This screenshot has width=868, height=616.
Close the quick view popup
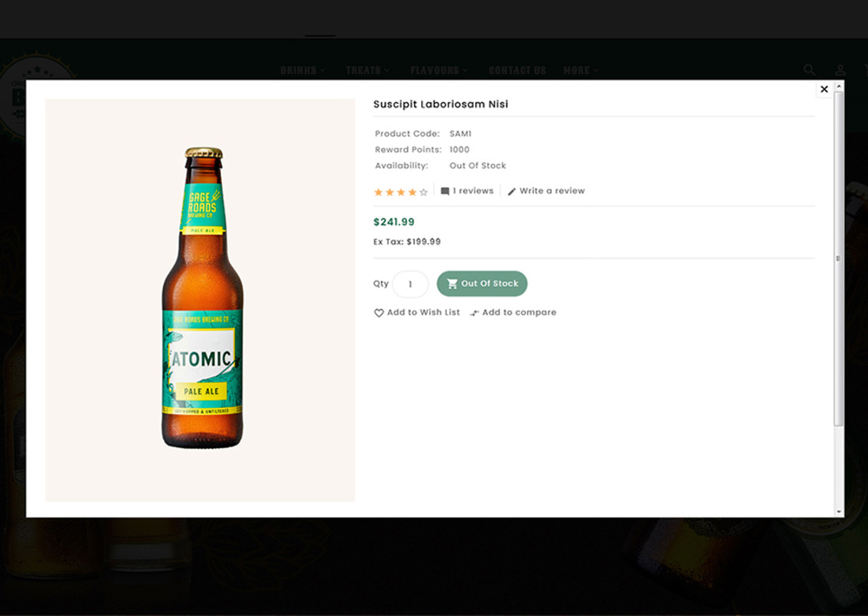tap(824, 89)
